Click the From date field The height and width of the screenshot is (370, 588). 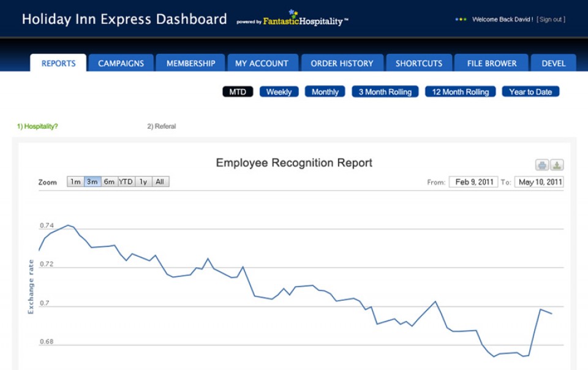coord(473,182)
